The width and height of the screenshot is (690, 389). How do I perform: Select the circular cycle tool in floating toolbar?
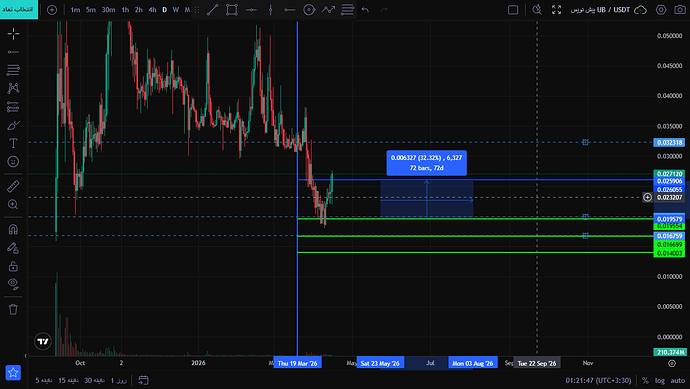coord(309,10)
